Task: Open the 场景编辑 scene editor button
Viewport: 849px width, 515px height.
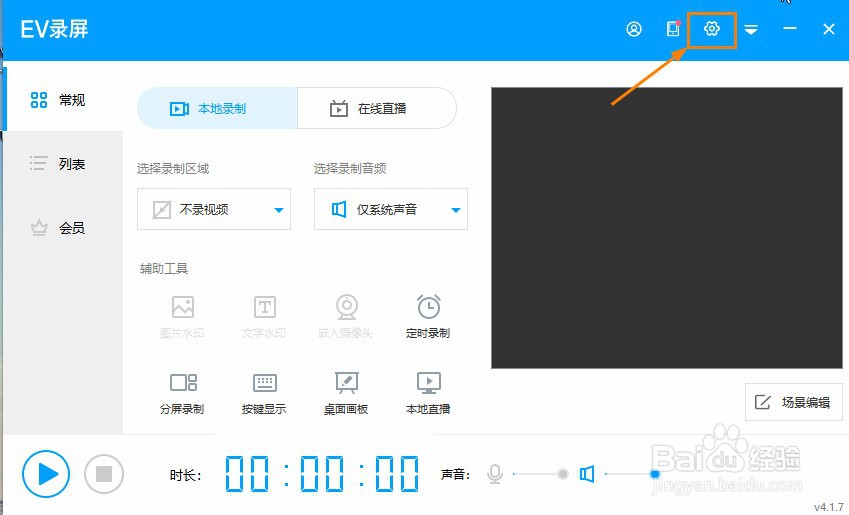Action: [794, 402]
